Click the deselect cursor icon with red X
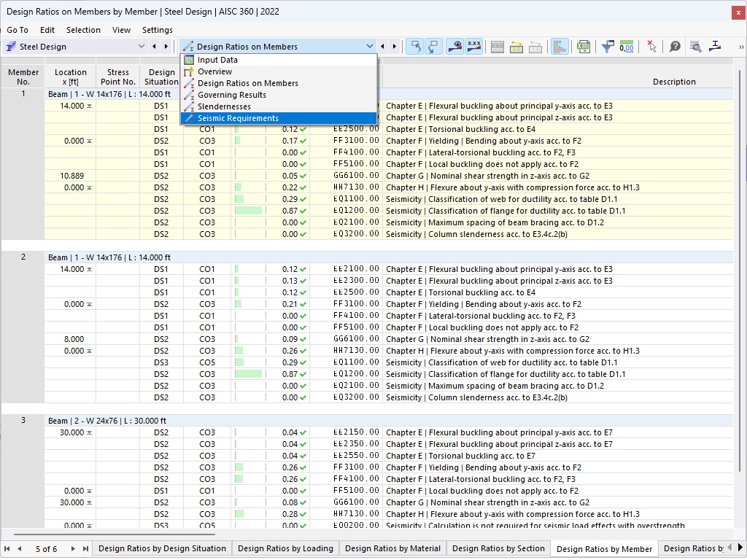Viewport: 747px width, 560px height. [651, 47]
